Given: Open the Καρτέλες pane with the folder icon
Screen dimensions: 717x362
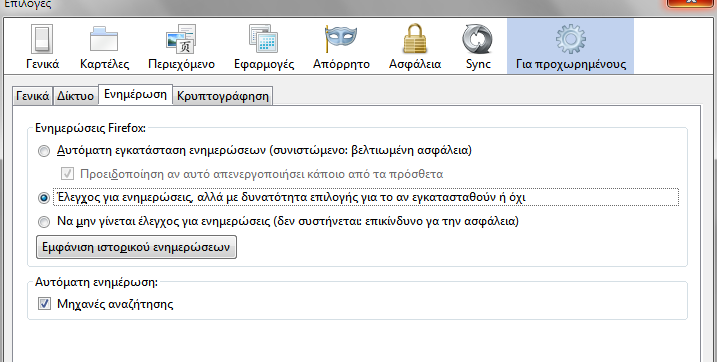Looking at the screenshot, I should click(104, 46).
